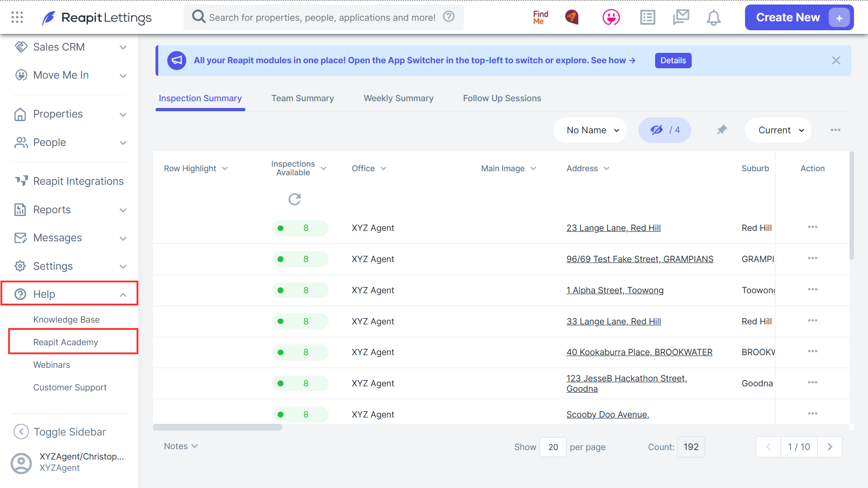Open the App Switcher grid icon
The height and width of the screenshot is (488, 868).
click(17, 17)
